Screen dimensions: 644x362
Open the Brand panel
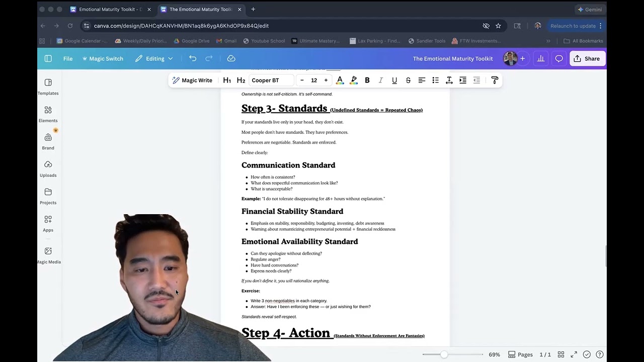pos(48,142)
